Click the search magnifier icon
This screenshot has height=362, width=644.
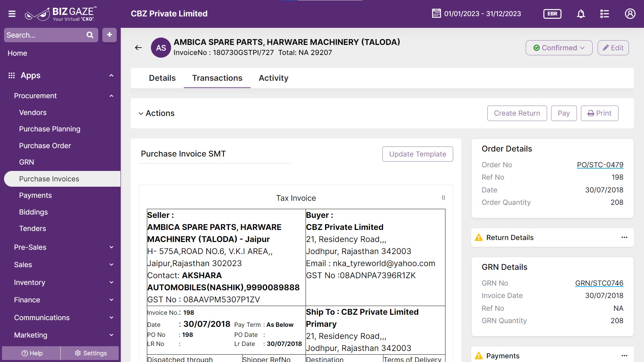click(90, 35)
